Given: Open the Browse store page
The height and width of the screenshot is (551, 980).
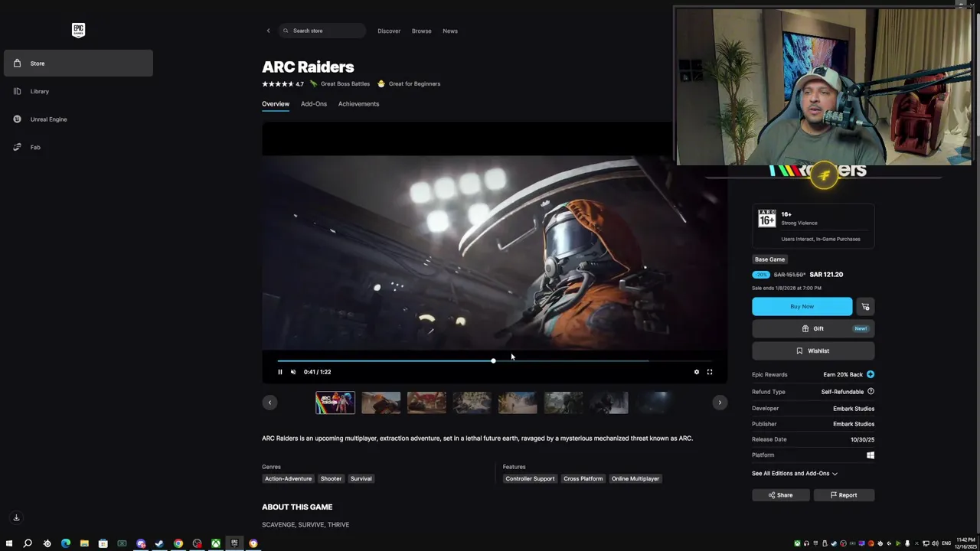Looking at the screenshot, I should [x=422, y=31].
